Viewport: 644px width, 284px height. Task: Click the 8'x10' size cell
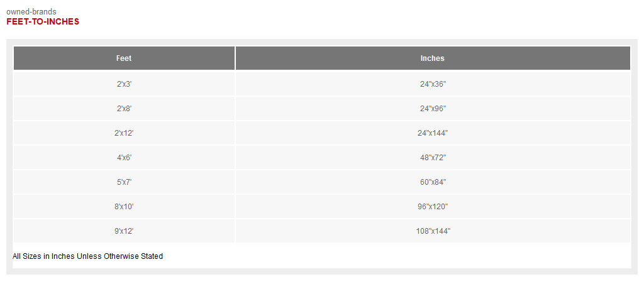pyautogui.click(x=124, y=207)
